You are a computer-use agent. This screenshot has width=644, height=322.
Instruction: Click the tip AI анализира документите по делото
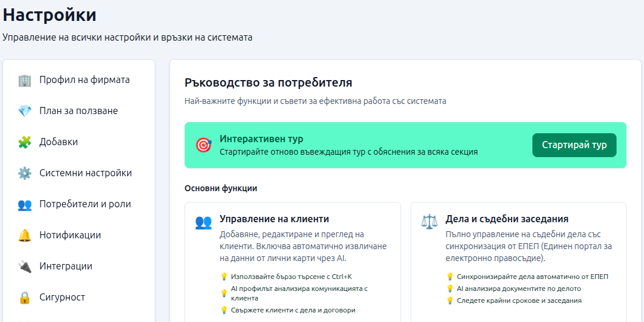pos(519,289)
